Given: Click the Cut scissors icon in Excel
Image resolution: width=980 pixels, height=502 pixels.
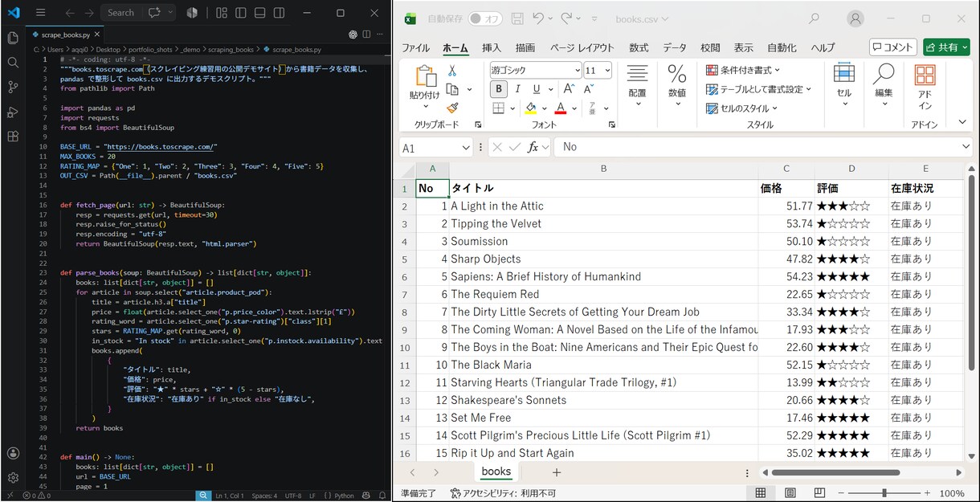Looking at the screenshot, I should [452, 71].
